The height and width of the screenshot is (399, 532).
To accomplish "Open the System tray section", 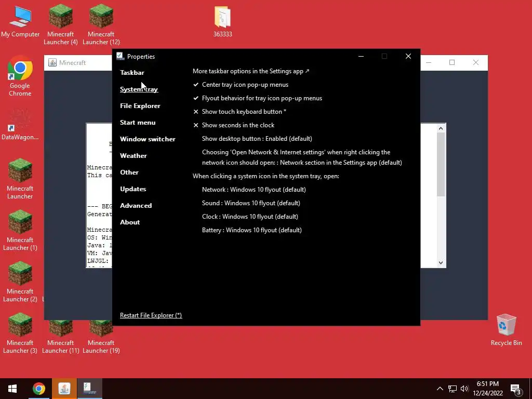I will tap(139, 89).
